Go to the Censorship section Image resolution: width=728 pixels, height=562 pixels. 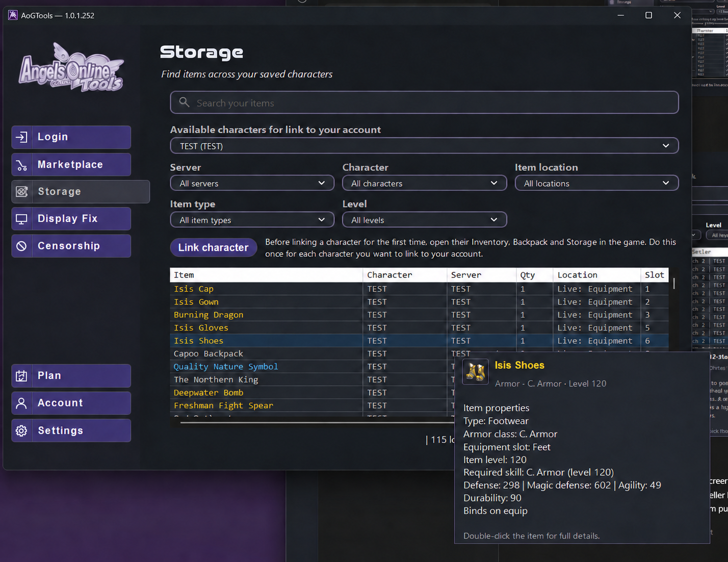tap(71, 246)
